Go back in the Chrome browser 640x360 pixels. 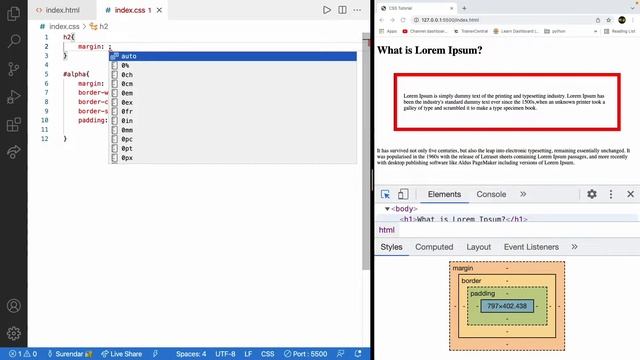click(x=382, y=20)
